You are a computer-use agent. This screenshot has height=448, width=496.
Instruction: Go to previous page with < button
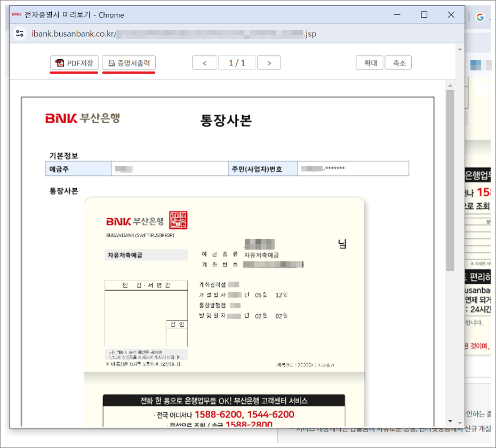coord(204,62)
